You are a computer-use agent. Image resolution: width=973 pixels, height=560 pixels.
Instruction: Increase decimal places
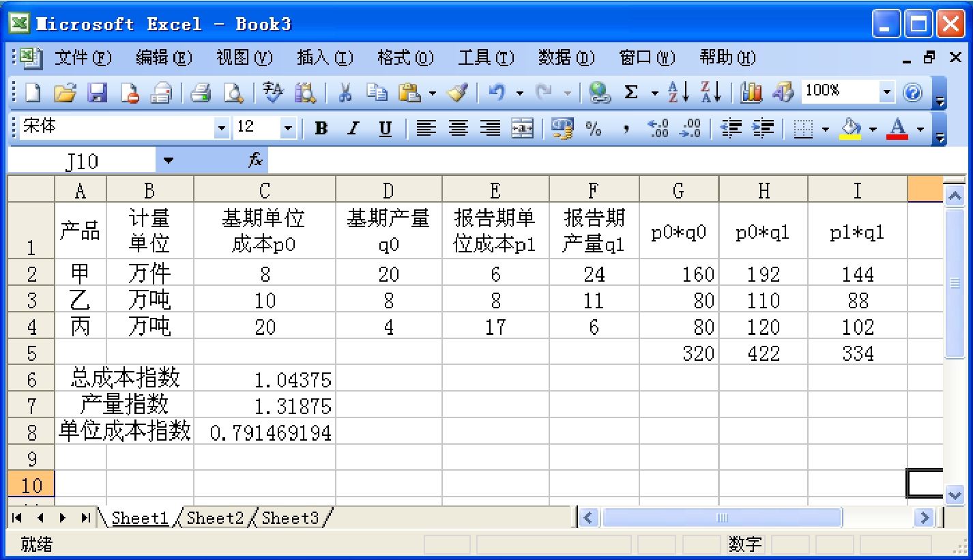[658, 128]
